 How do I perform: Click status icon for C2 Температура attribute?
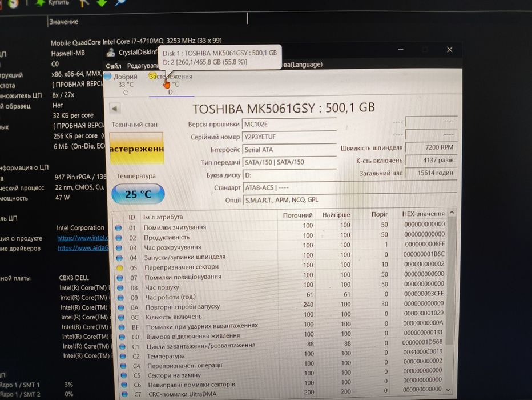click(x=123, y=357)
